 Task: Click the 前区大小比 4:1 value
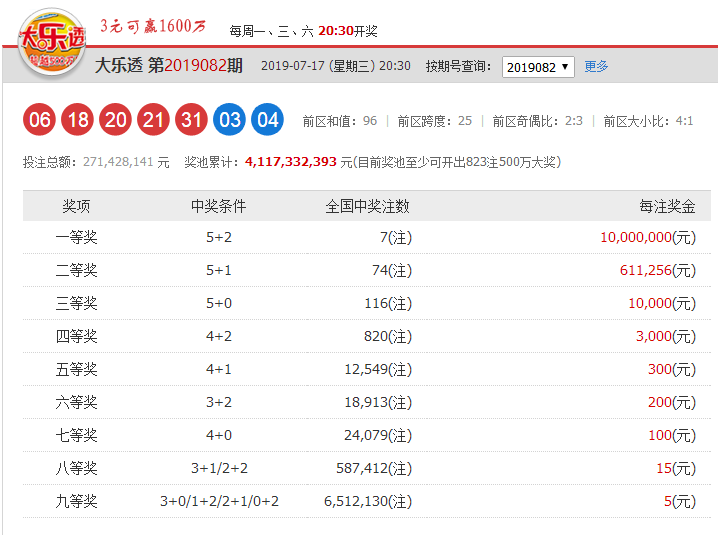click(685, 121)
